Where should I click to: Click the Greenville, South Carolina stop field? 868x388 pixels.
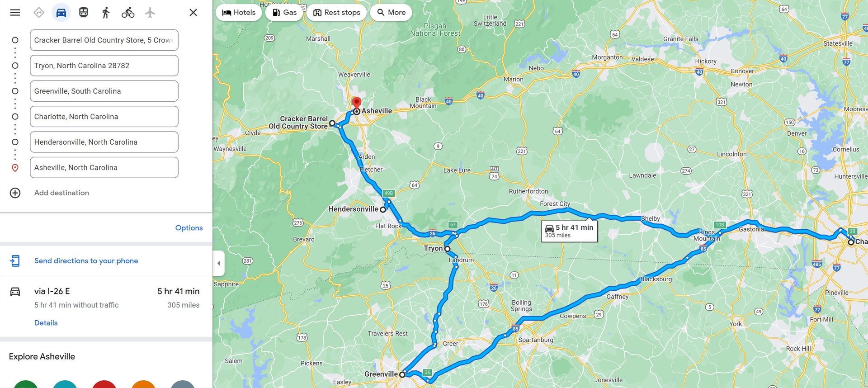click(x=104, y=91)
